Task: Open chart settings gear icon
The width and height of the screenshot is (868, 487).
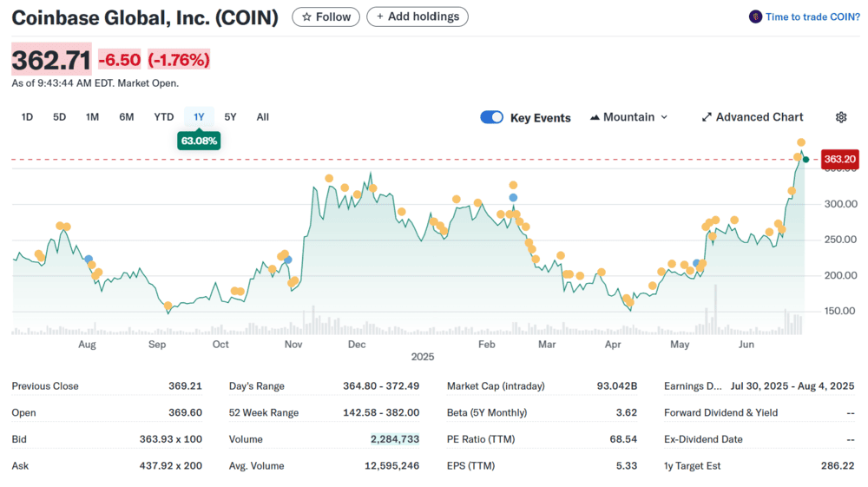Action: [841, 117]
